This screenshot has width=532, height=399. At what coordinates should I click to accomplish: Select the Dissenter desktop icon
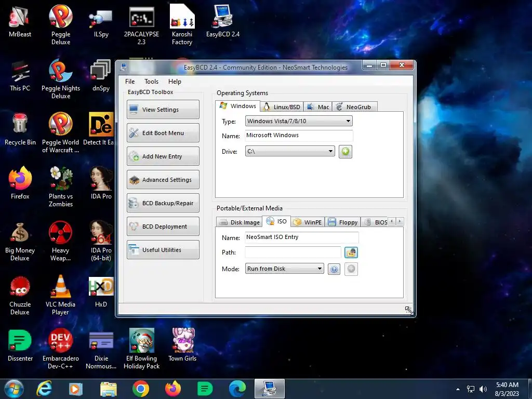click(20, 345)
